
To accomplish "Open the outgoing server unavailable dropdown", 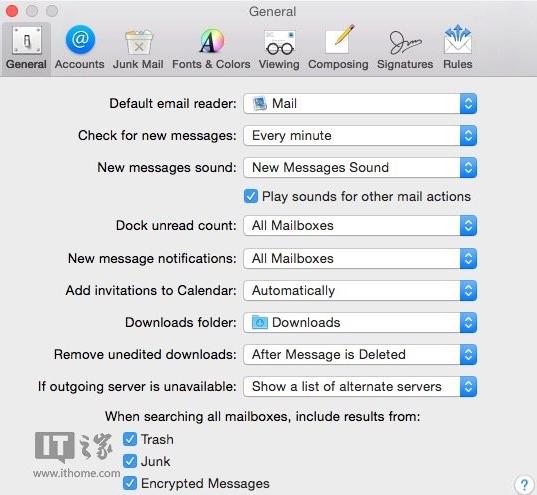I will pos(360,386).
